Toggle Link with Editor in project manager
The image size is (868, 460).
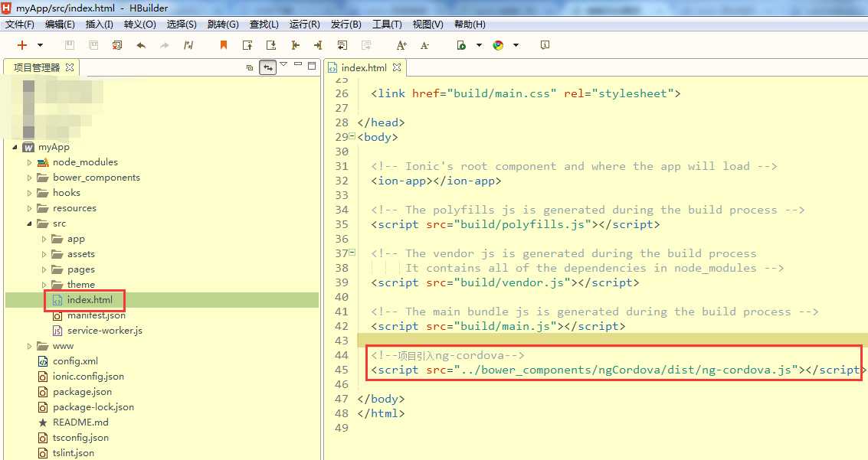point(268,67)
